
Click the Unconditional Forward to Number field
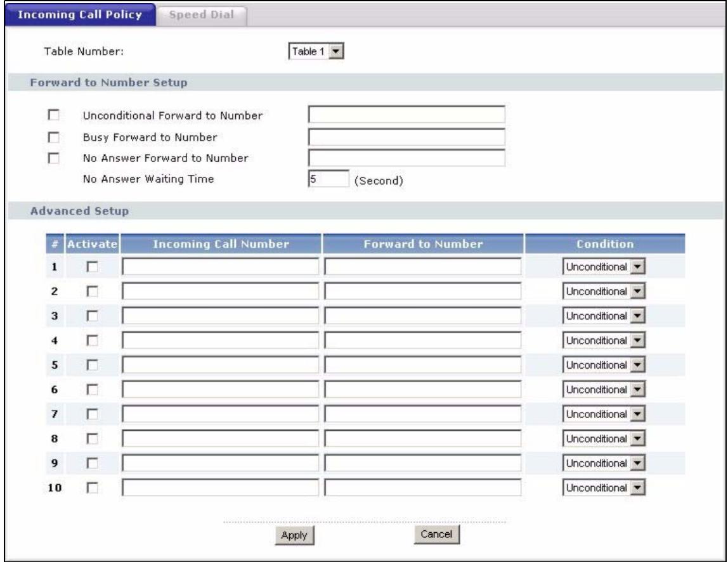pos(406,115)
